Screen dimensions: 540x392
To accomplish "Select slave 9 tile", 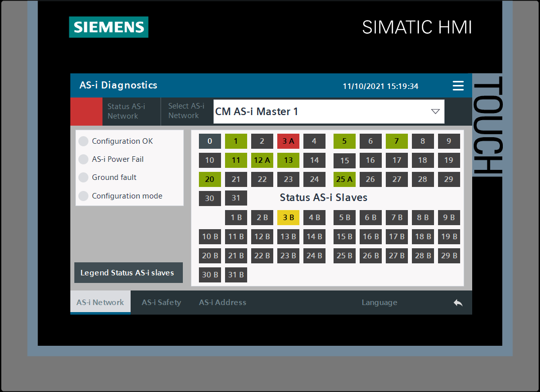I will pos(449,141).
